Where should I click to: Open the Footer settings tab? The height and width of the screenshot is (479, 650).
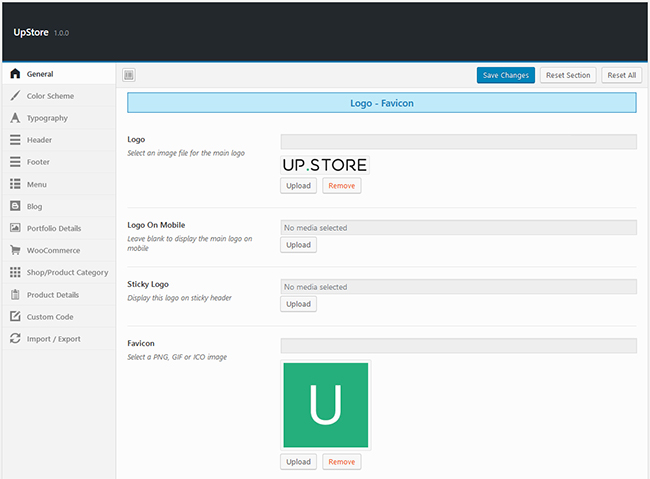click(39, 162)
